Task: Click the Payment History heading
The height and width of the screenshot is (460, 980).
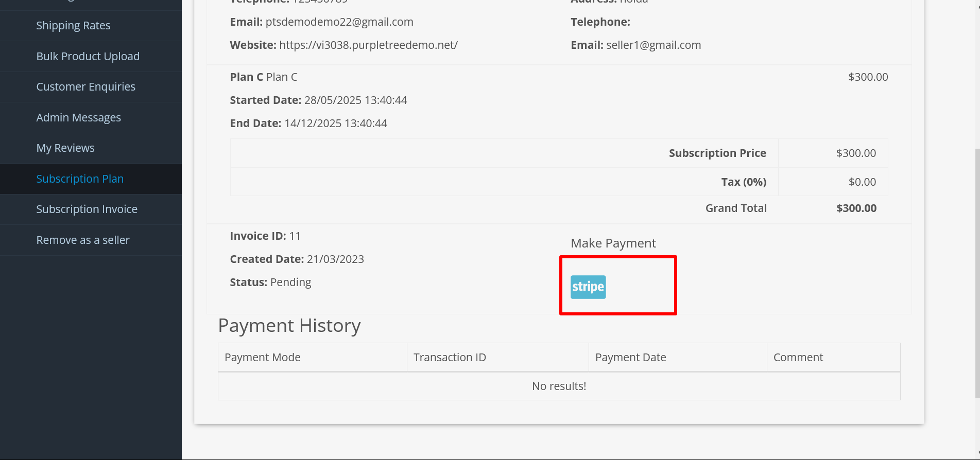Action: (289, 326)
